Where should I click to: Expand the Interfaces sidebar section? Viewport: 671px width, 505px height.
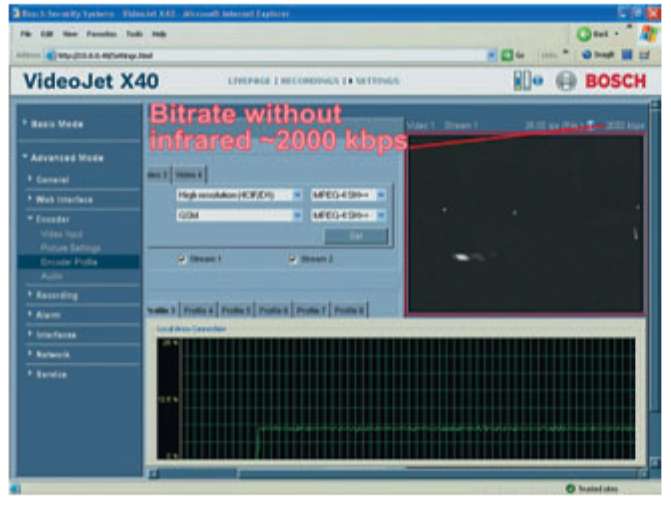pos(56,335)
